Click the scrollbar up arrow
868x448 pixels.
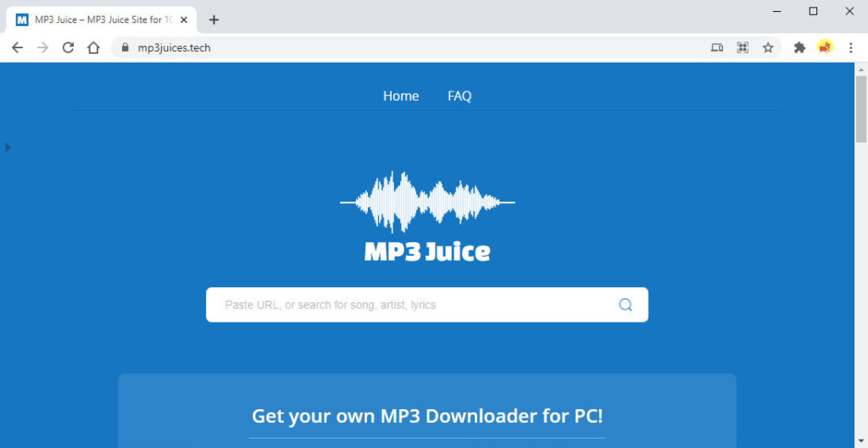pyautogui.click(x=861, y=69)
